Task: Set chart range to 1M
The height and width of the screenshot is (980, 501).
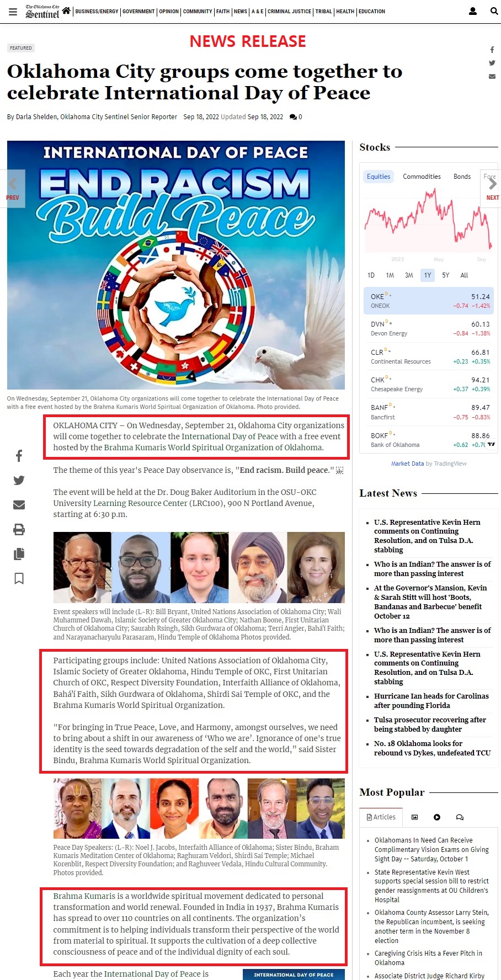Action: [390, 275]
